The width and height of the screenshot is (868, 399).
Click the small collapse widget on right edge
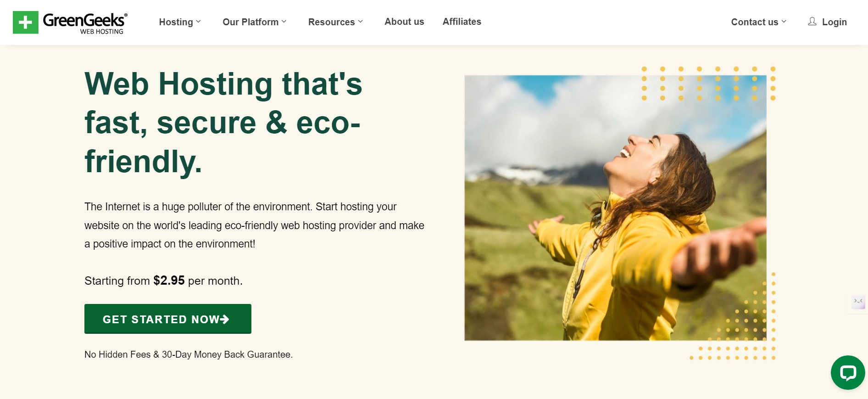coord(858,302)
